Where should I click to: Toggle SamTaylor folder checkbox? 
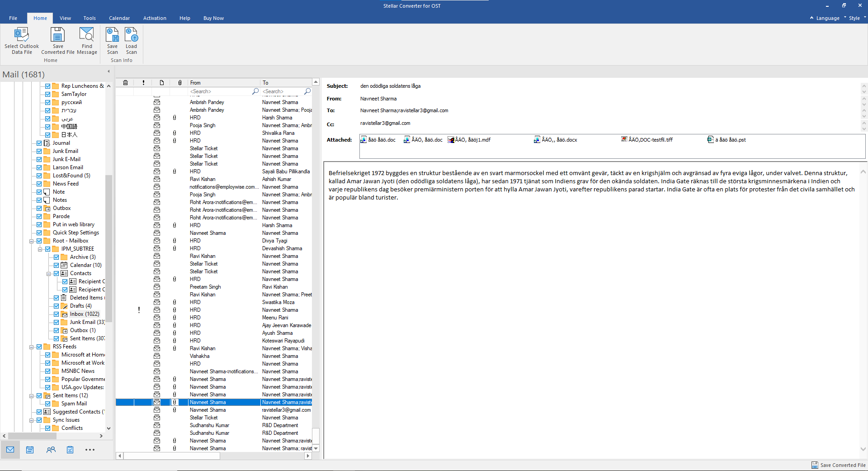click(48, 94)
